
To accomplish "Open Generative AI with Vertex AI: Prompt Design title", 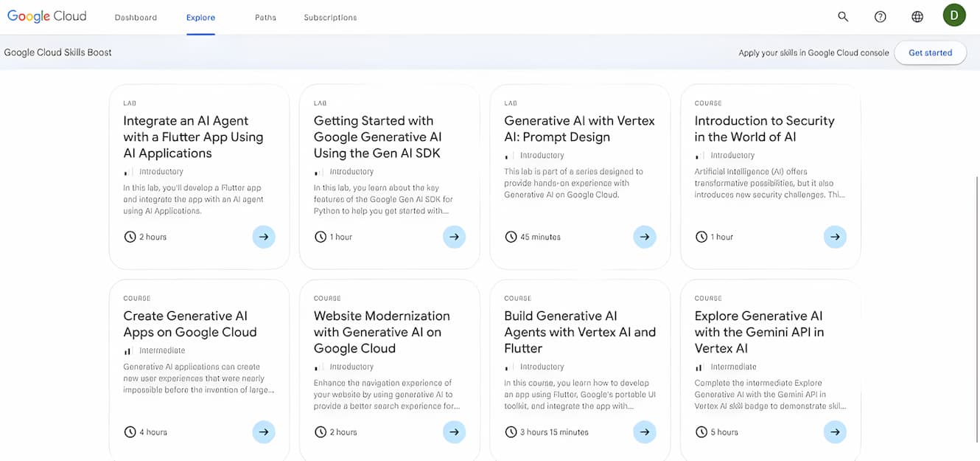I will coord(579,129).
